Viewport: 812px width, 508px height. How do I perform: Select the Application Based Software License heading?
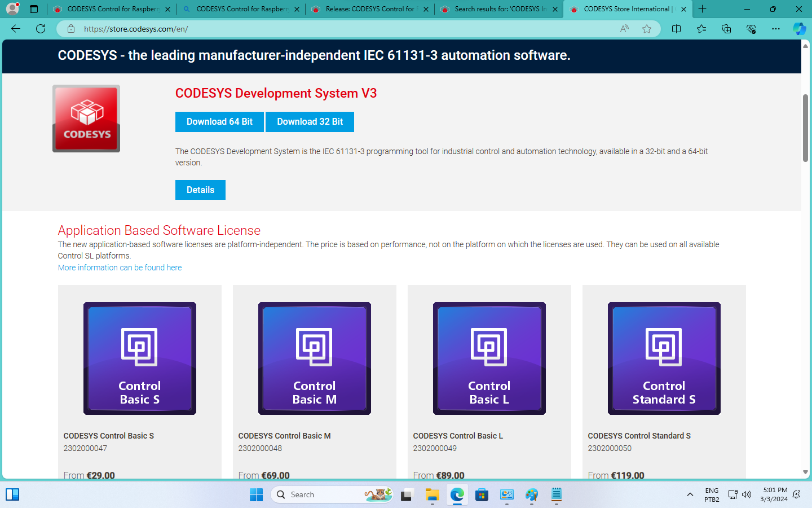159,230
